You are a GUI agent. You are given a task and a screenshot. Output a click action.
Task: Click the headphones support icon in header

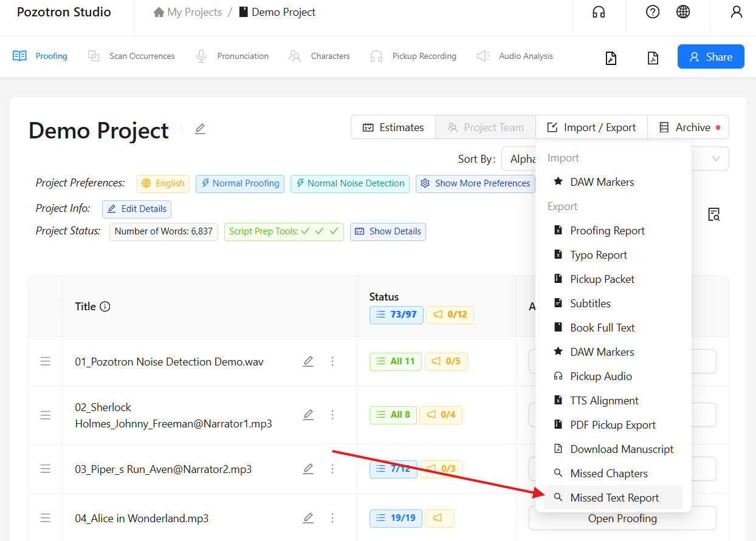click(599, 12)
